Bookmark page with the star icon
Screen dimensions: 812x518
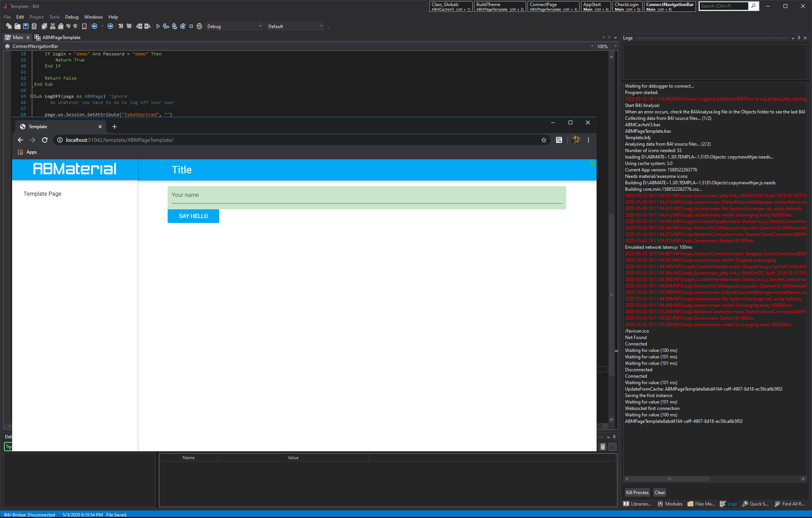[543, 140]
